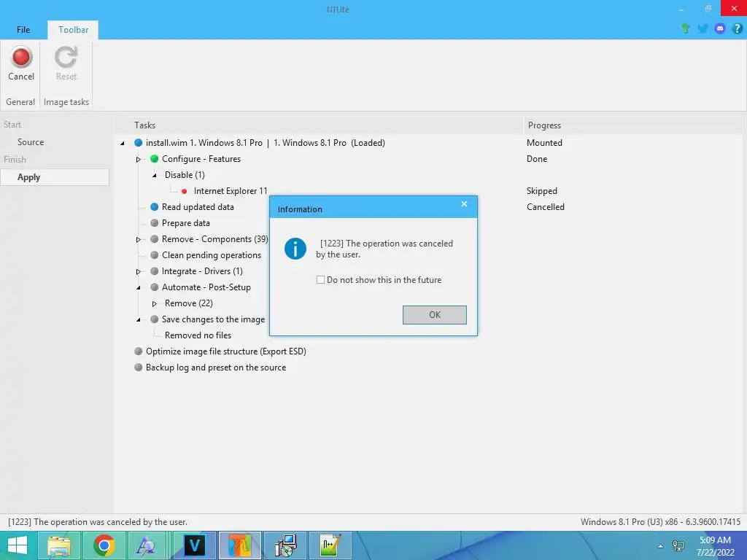Collapse the install.wim tree node
Screen dimensions: 747x560
pos(123,143)
